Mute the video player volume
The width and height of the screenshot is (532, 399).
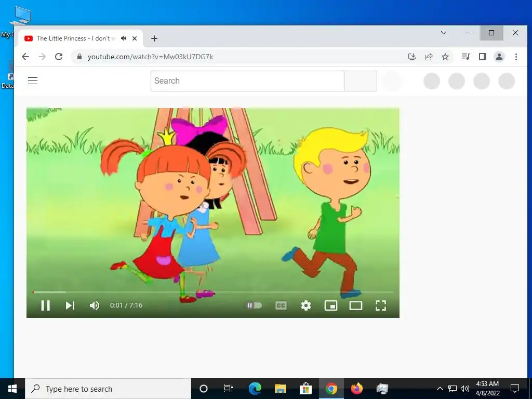click(95, 305)
